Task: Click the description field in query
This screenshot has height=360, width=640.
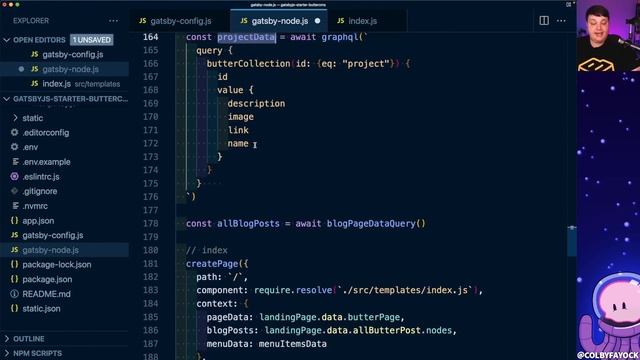Action: (256, 104)
